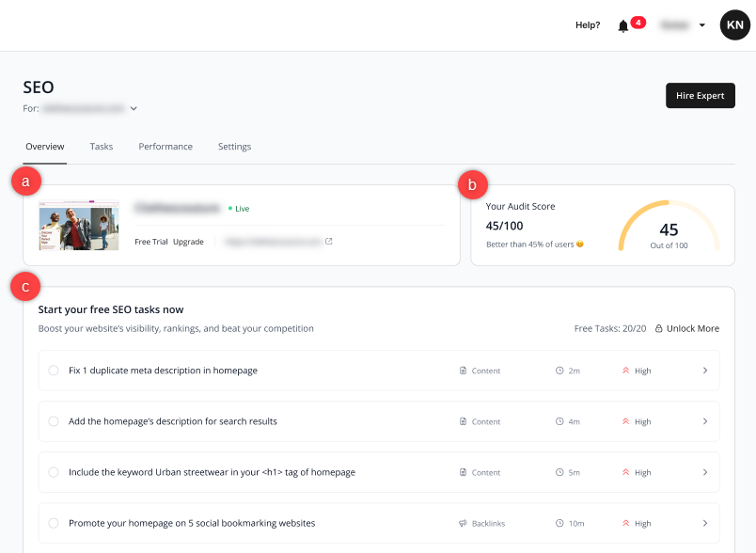
Task: Click the Backlinks megaphone icon in bookmarking row
Action: (463, 523)
